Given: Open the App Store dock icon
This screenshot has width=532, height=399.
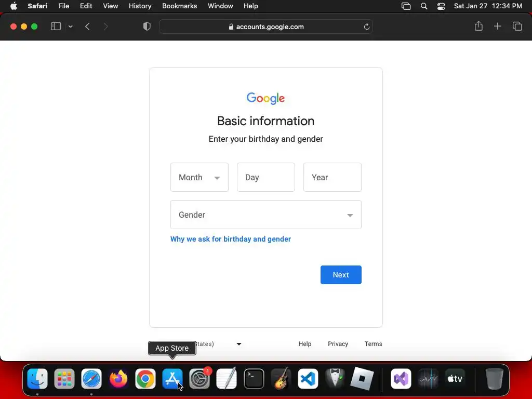Looking at the screenshot, I should [x=172, y=379].
